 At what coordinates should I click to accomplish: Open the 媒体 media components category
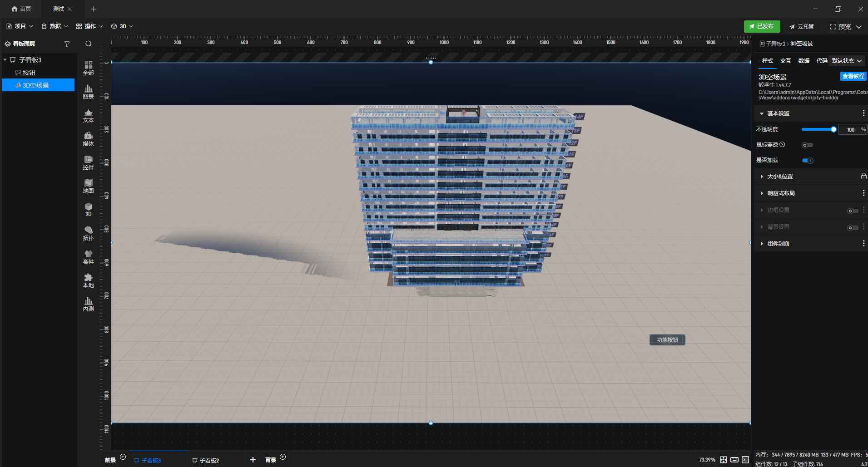click(88, 139)
